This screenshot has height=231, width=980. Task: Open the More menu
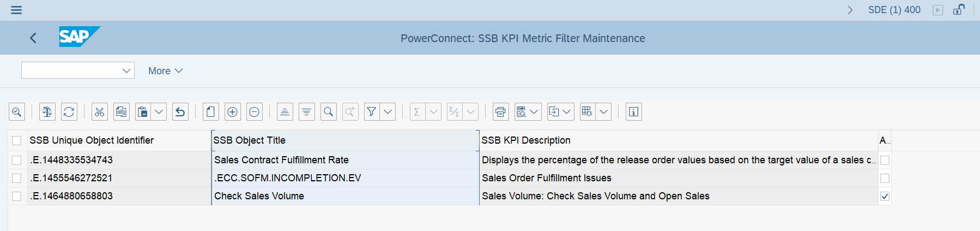tap(165, 71)
